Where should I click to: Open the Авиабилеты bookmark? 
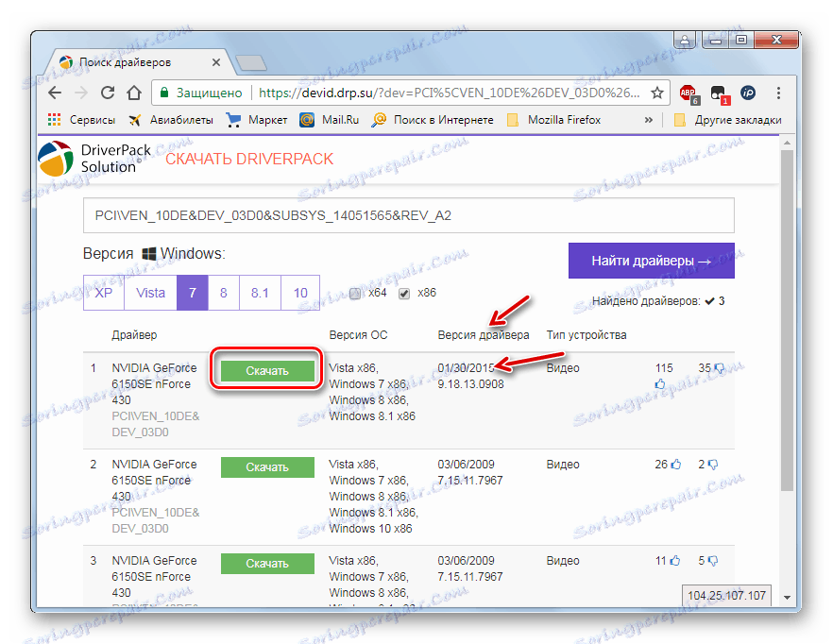click(x=171, y=120)
